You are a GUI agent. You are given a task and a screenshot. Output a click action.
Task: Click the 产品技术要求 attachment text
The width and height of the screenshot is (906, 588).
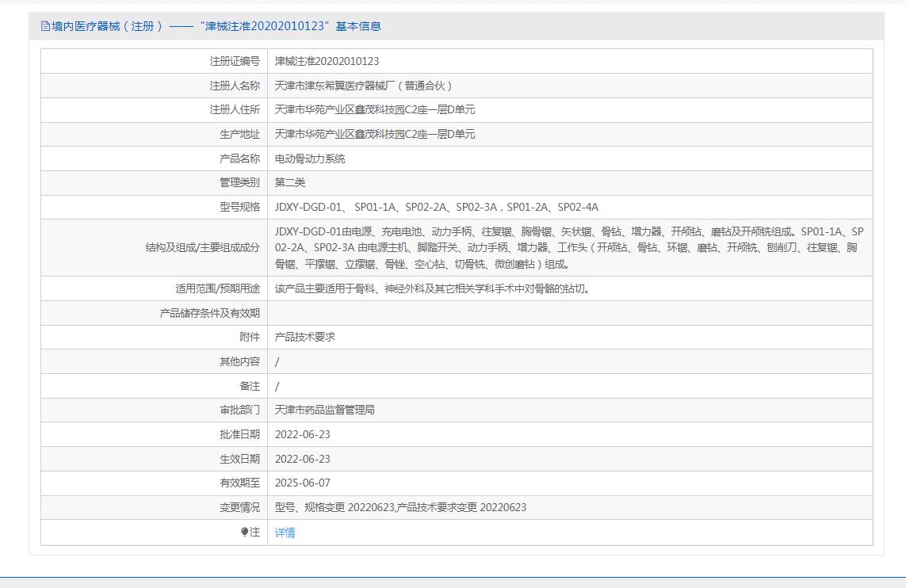[305, 337]
